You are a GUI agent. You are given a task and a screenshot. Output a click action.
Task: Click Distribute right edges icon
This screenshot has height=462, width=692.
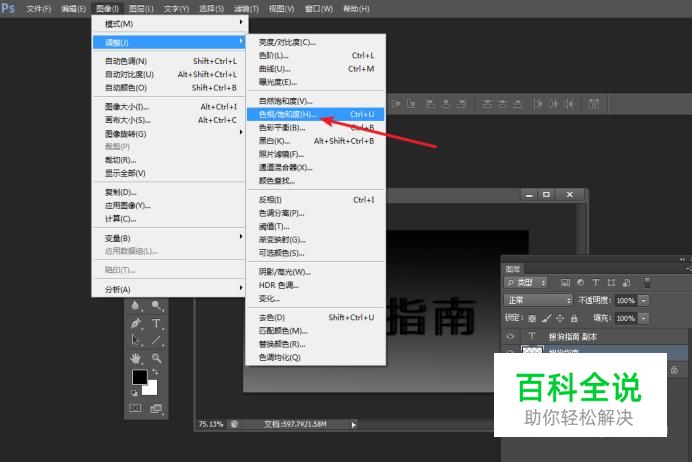pos(569,104)
